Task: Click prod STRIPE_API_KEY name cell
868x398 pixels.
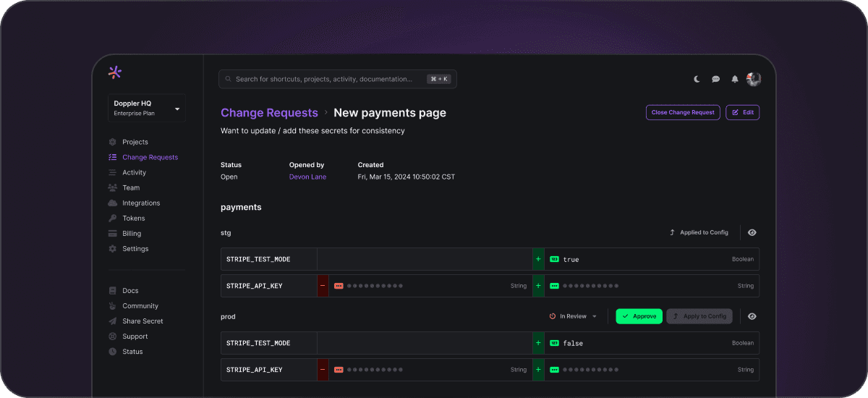Action: point(269,370)
